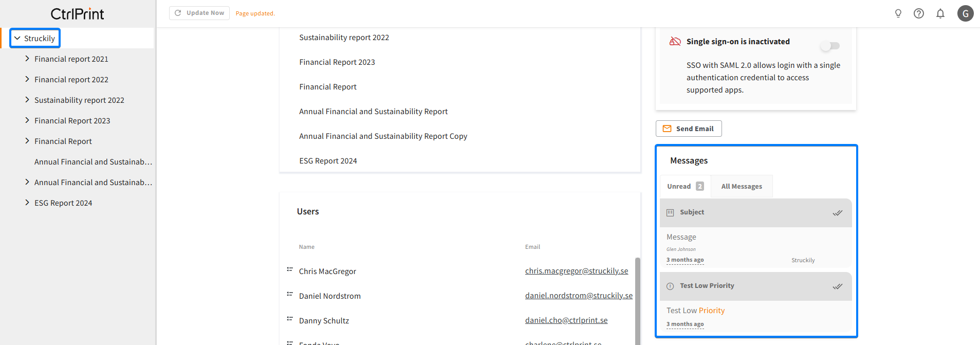Click the '3 months ago' timestamp under Glen Johnson
Viewport: 980px width, 345px height.
[x=685, y=260]
